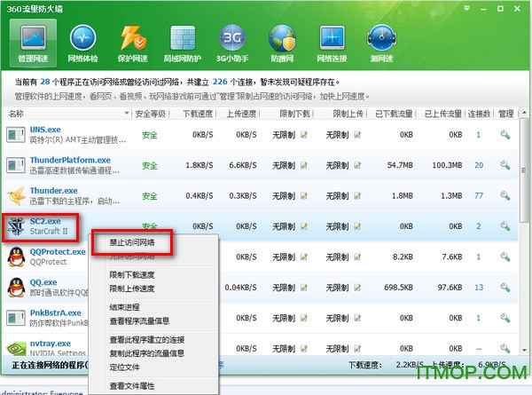The height and width of the screenshot is (395, 532).
Task: Select the QQProtect.exe program name
Action: [x=58, y=252]
